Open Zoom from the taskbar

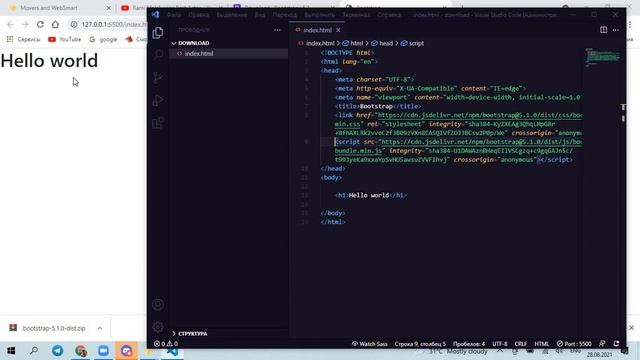104,351
